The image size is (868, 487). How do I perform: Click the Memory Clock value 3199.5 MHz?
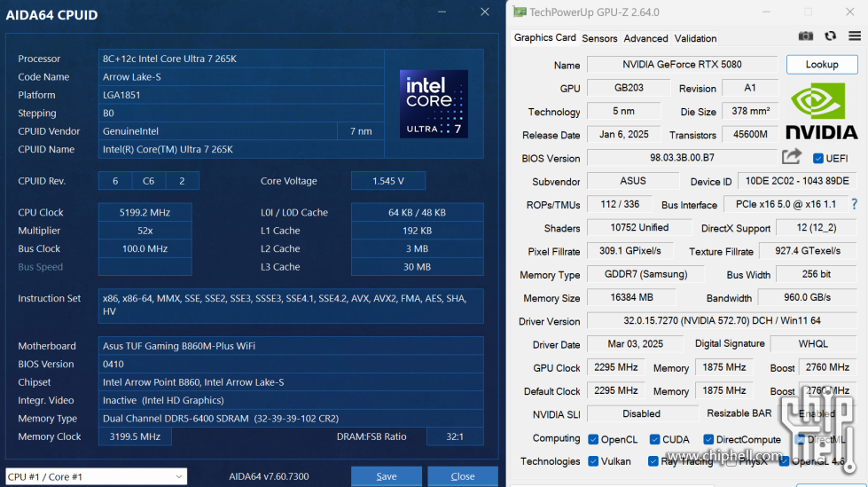pyautogui.click(x=135, y=436)
